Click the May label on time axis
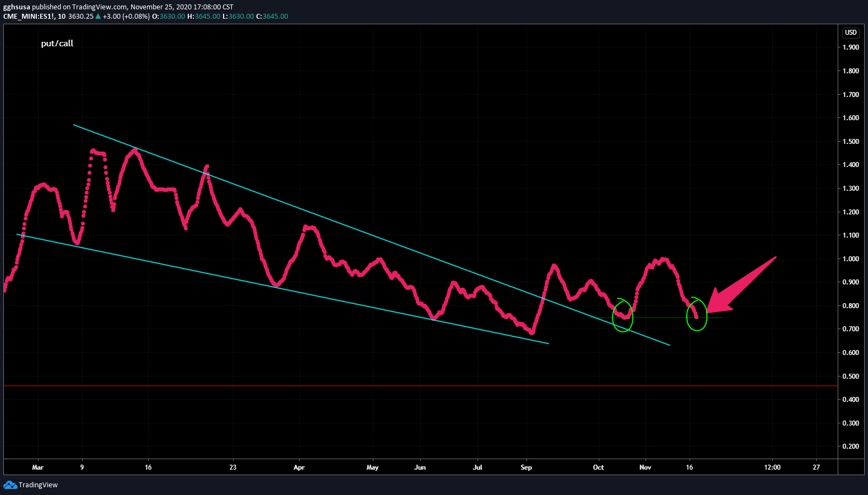Screen dimensions: 868x495 pyautogui.click(x=373, y=467)
